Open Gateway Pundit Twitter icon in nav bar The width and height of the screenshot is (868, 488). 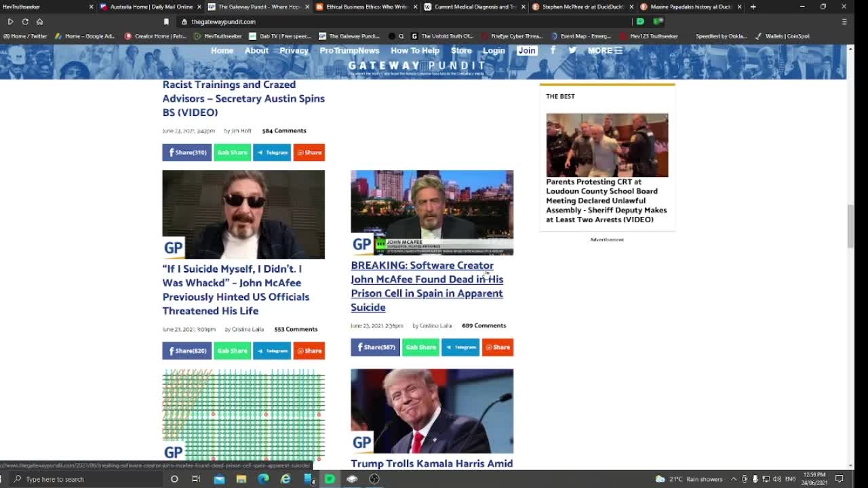pos(572,50)
